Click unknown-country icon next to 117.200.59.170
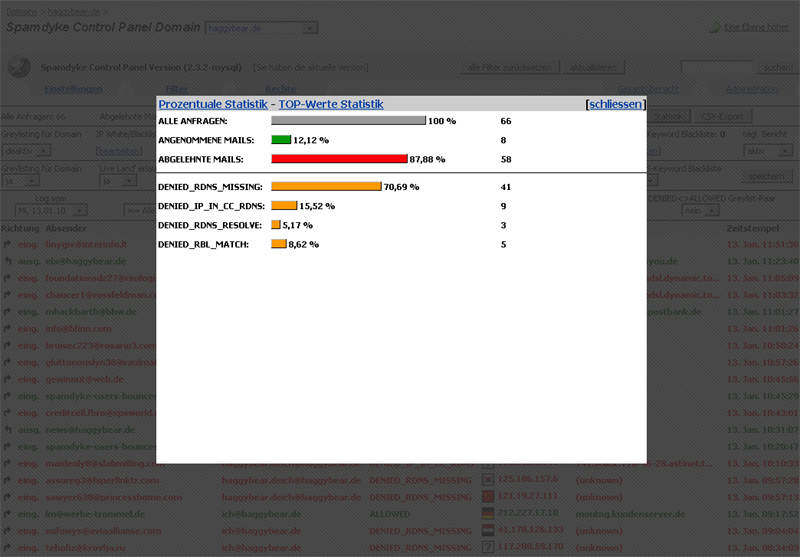 488,547
